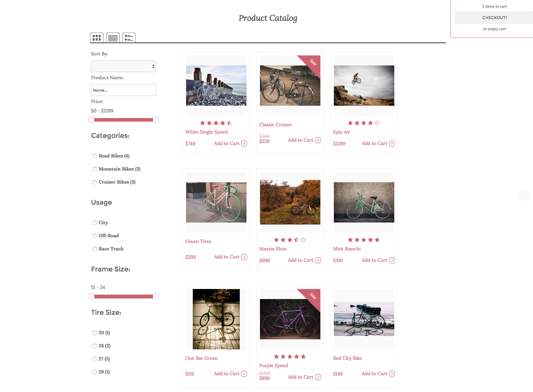Click arrow icon beside White Single Speed Add to Cart
This screenshot has width=533, height=392.
(x=244, y=144)
